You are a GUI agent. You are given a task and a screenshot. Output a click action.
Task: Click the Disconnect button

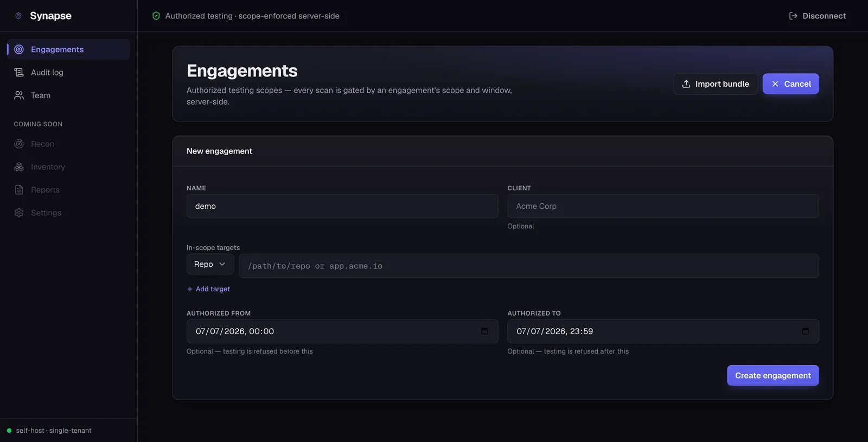click(818, 16)
